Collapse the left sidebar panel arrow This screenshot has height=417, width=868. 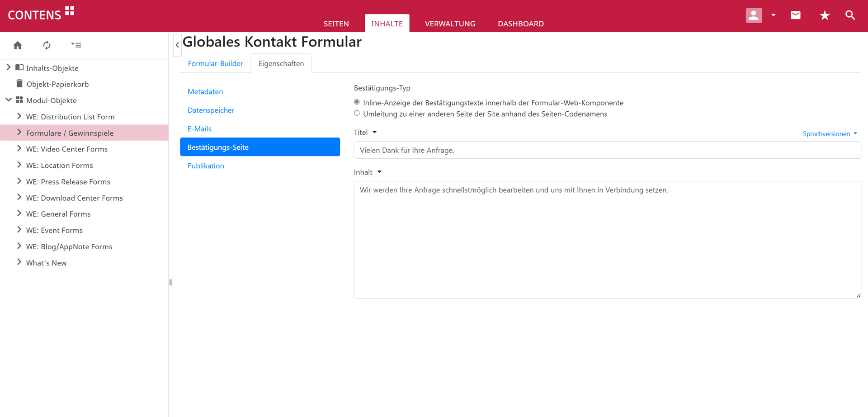[x=177, y=45]
